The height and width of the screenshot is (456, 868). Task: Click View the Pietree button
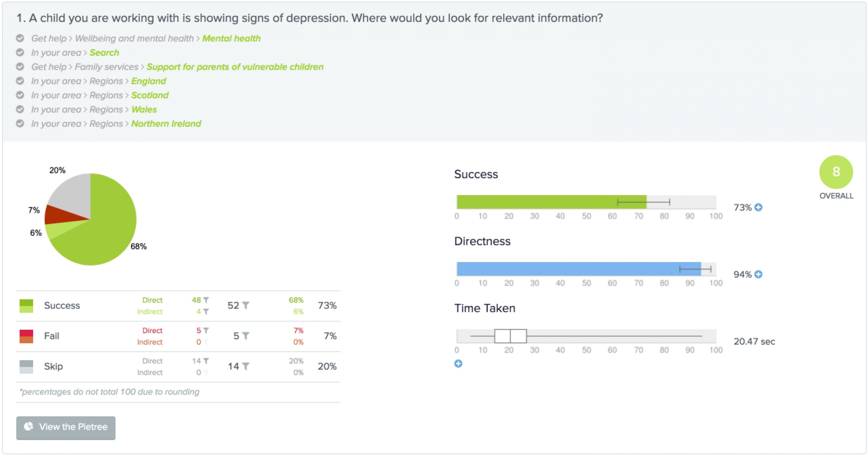coord(66,427)
